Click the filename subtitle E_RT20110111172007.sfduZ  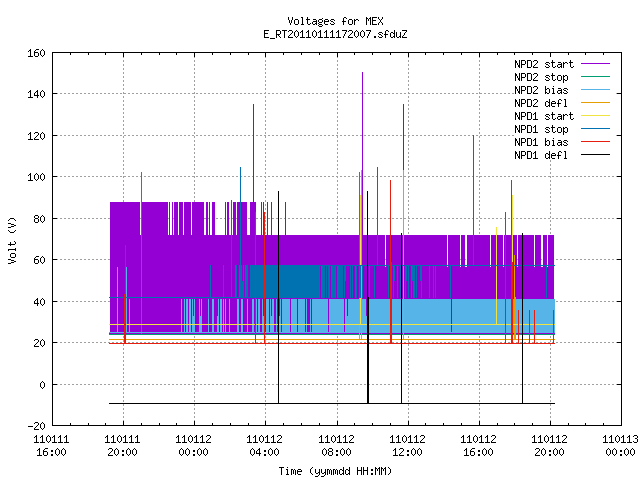click(335, 34)
